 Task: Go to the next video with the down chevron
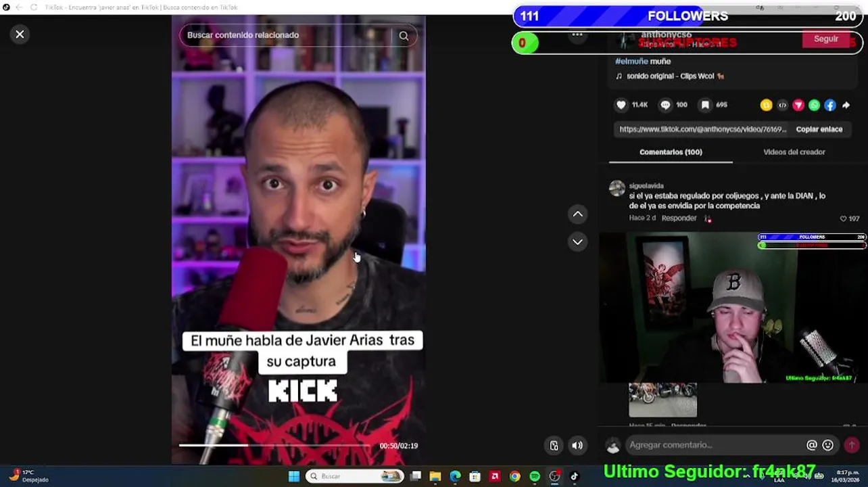pyautogui.click(x=577, y=241)
